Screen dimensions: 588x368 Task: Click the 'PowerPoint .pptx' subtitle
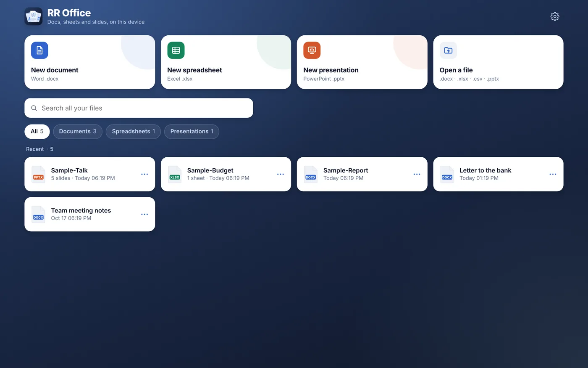coord(324,79)
